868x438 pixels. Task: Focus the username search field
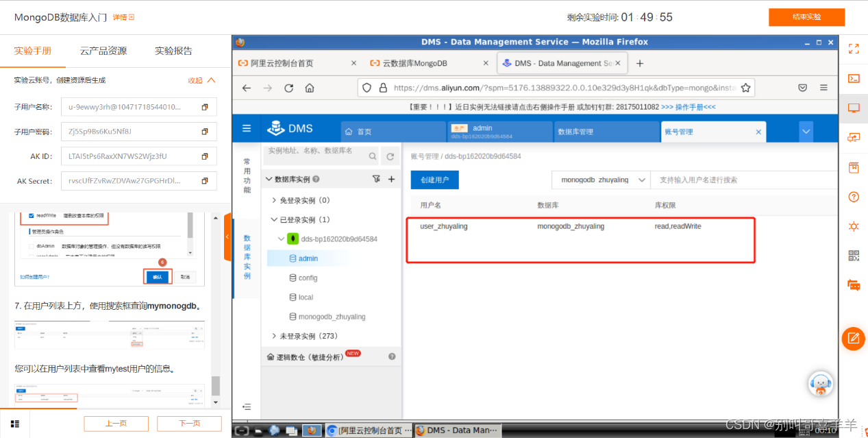pos(744,180)
